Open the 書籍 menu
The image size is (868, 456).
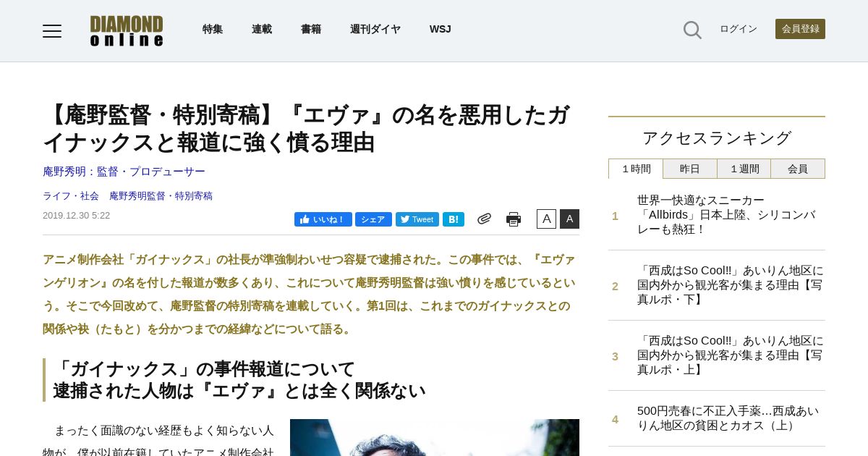point(311,29)
